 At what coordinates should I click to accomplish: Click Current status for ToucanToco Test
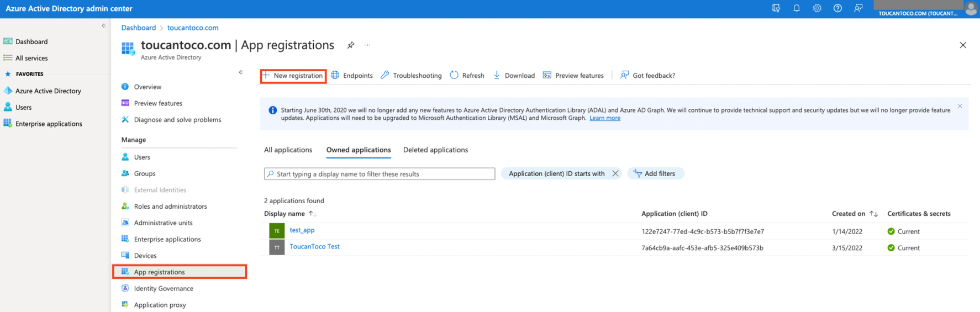point(904,248)
